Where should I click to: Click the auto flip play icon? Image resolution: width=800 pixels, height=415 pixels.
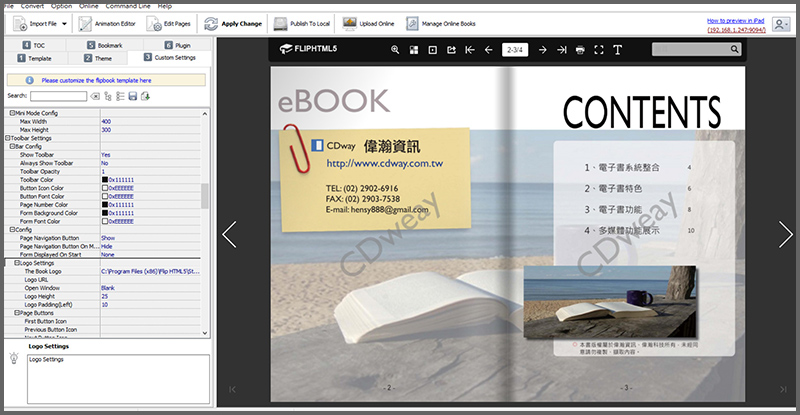[433, 50]
